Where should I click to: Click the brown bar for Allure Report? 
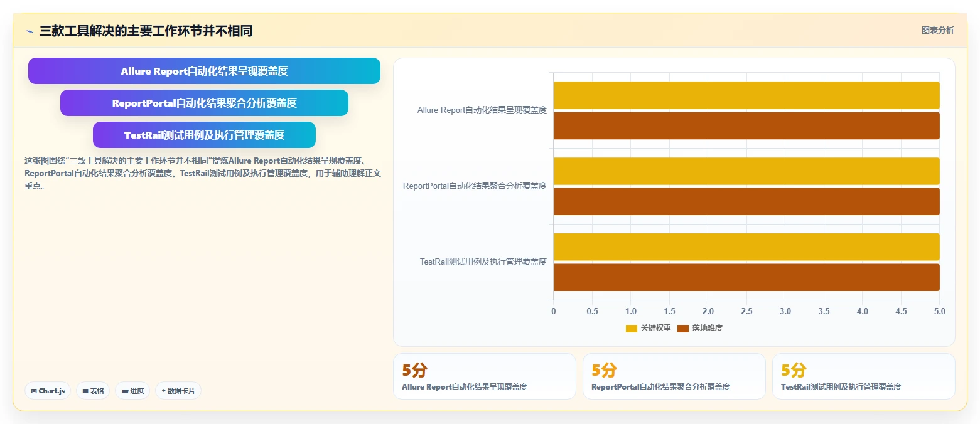click(746, 125)
